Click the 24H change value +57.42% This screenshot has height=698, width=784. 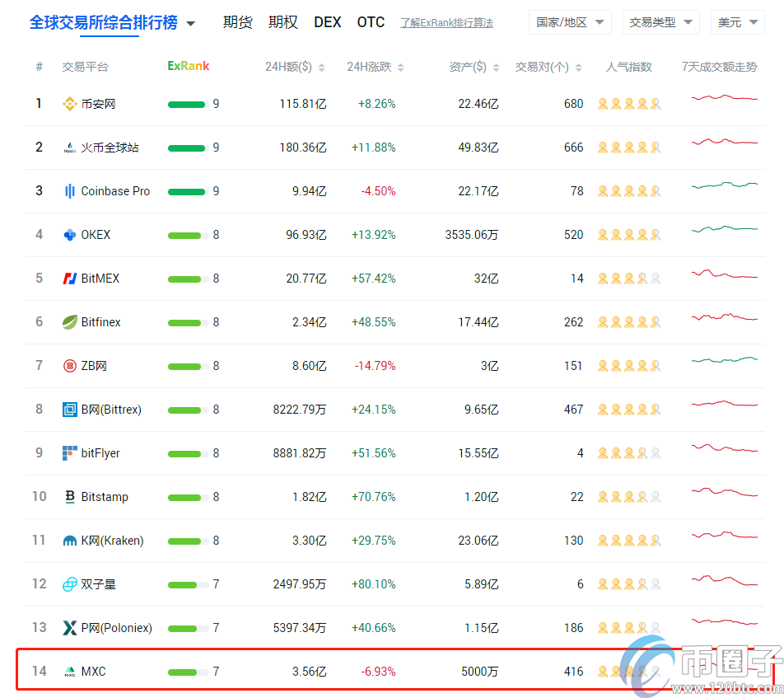click(374, 279)
